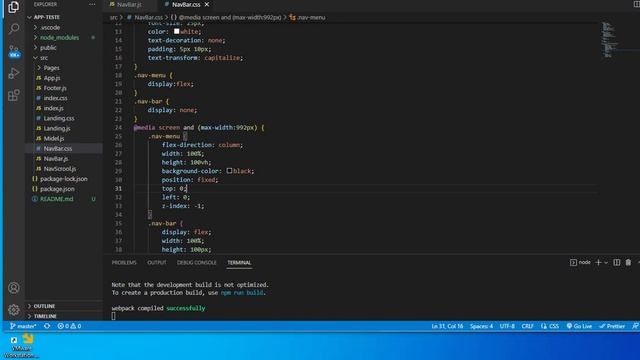Screen dimensions: 640x360
Task: Open the Source Control view
Action: point(13,51)
